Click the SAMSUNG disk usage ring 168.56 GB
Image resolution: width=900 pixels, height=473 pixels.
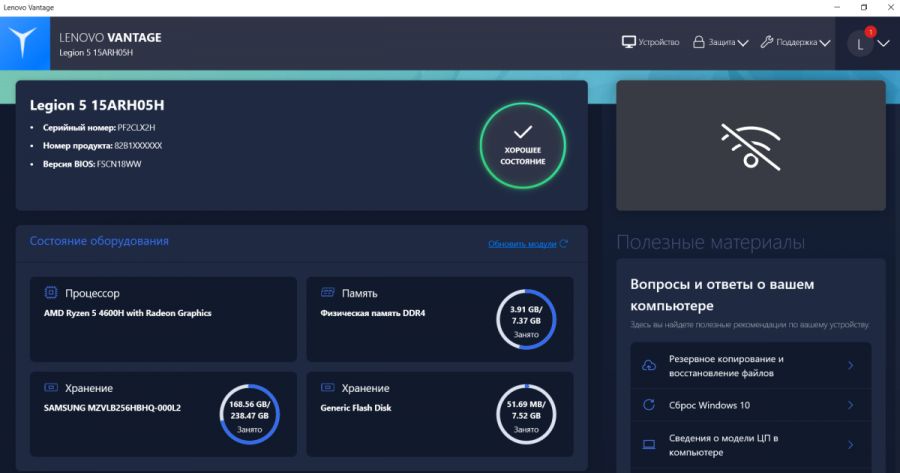[250, 415]
